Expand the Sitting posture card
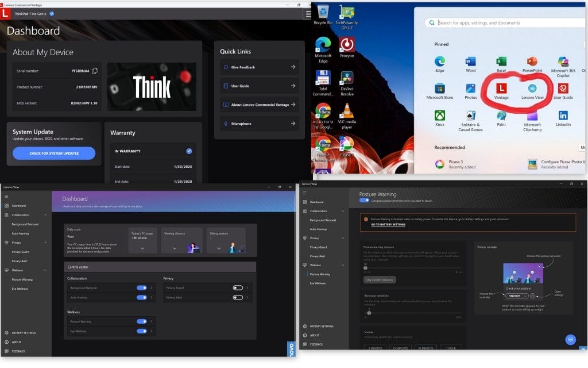The width and height of the screenshot is (588, 368). coord(219,248)
